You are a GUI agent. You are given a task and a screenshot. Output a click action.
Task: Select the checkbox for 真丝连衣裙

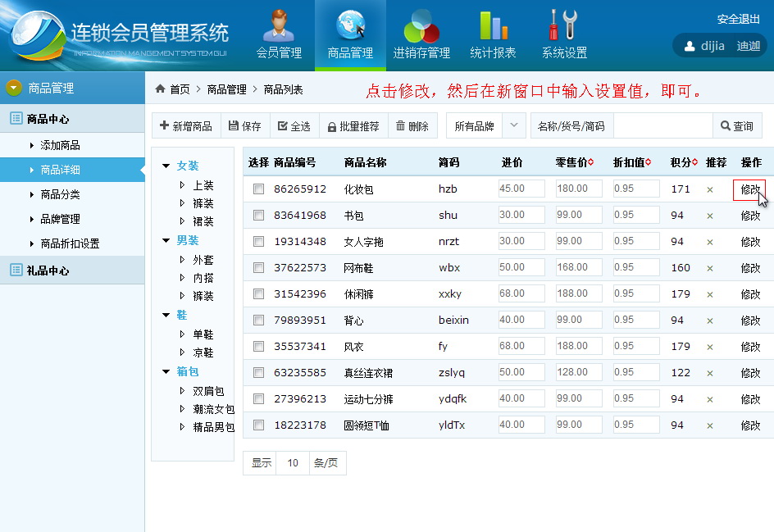click(258, 373)
